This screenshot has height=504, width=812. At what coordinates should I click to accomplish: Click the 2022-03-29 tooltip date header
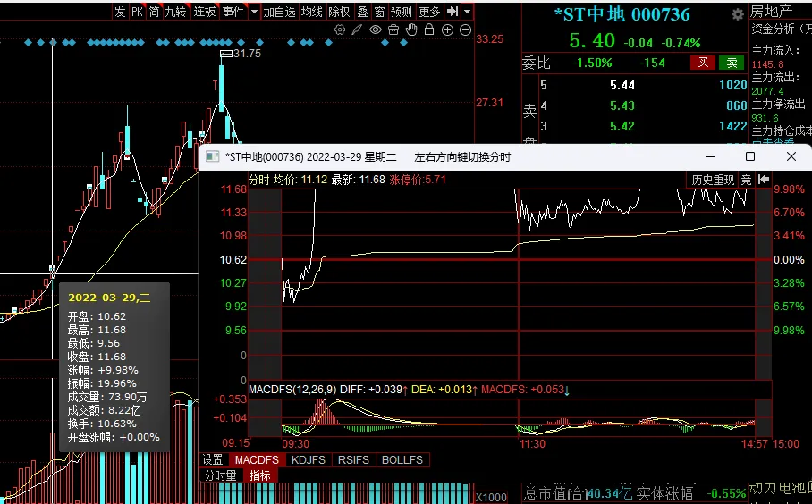109,298
